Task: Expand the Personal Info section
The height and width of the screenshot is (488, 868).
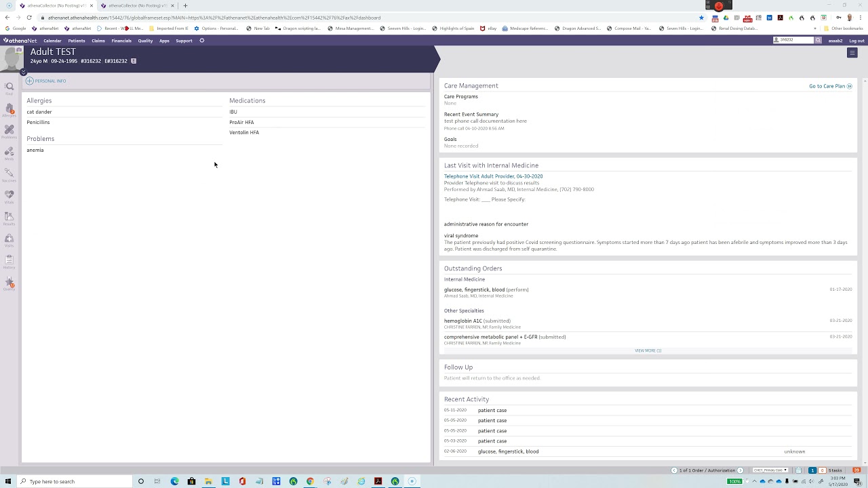Action: [x=46, y=81]
